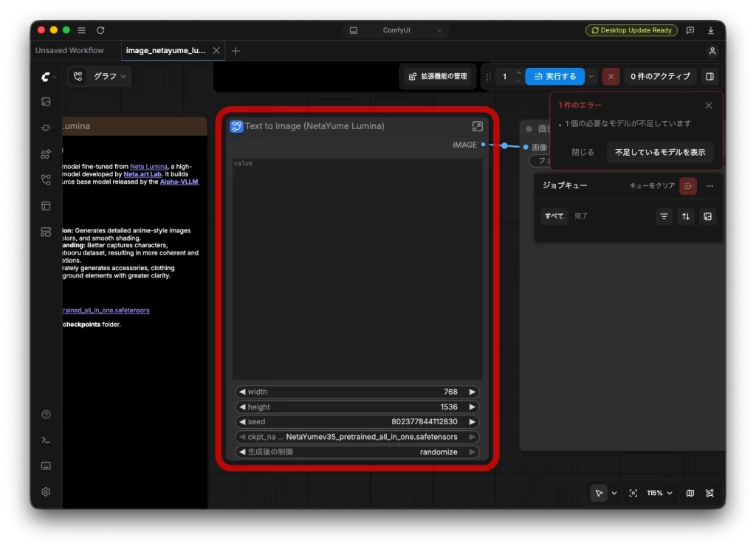
Task: Click the 実行する run button
Action: (x=555, y=77)
